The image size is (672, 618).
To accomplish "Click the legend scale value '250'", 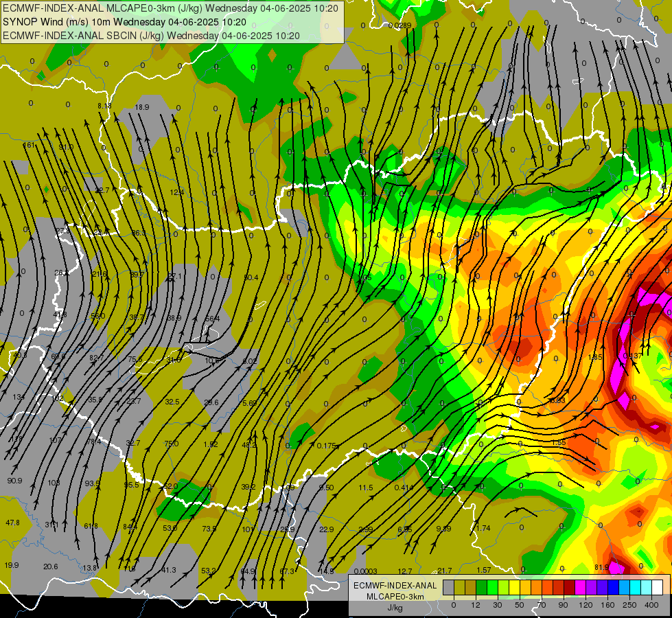I will click(629, 605).
